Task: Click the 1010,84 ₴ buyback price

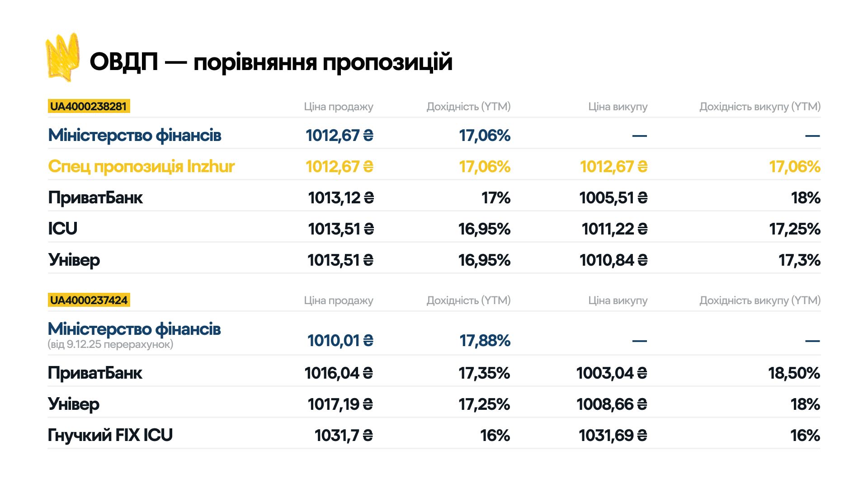Action: coord(613,260)
